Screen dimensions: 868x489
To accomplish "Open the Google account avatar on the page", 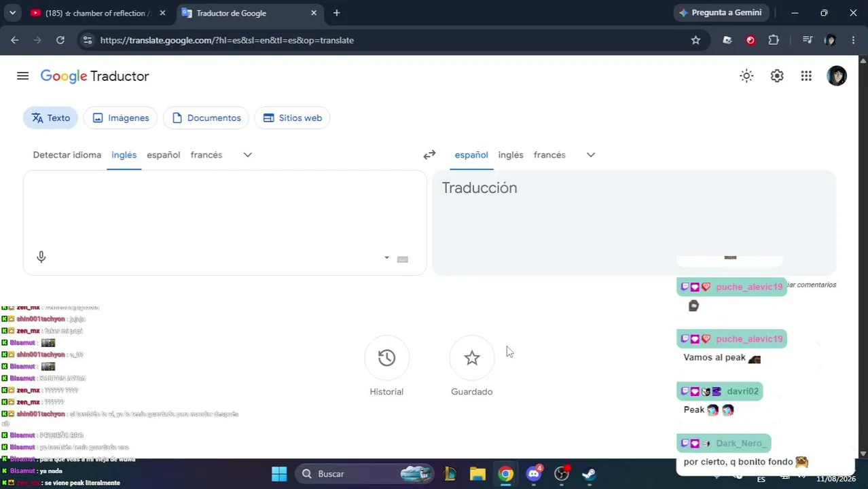I will pos(837,76).
